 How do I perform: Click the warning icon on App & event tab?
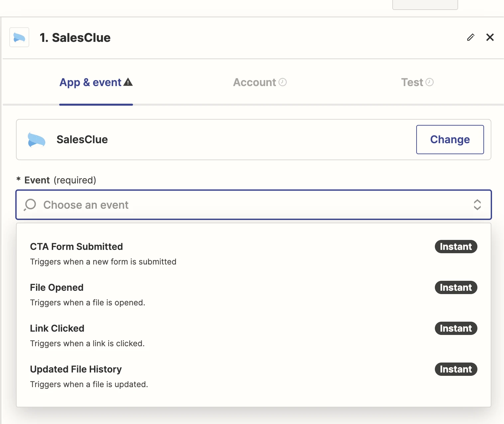pyautogui.click(x=128, y=82)
